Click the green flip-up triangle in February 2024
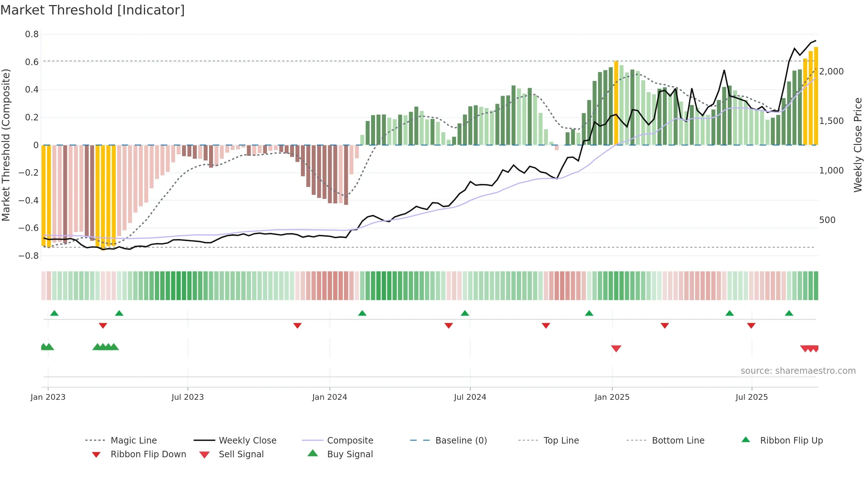This screenshot has height=488, width=868. [362, 313]
